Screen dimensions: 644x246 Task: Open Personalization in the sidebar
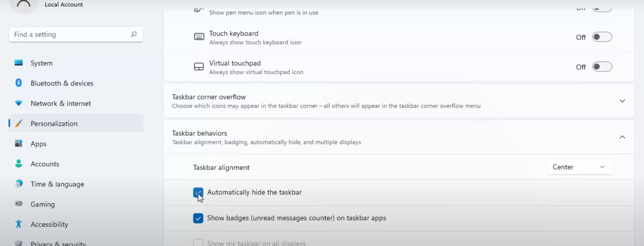[54, 123]
